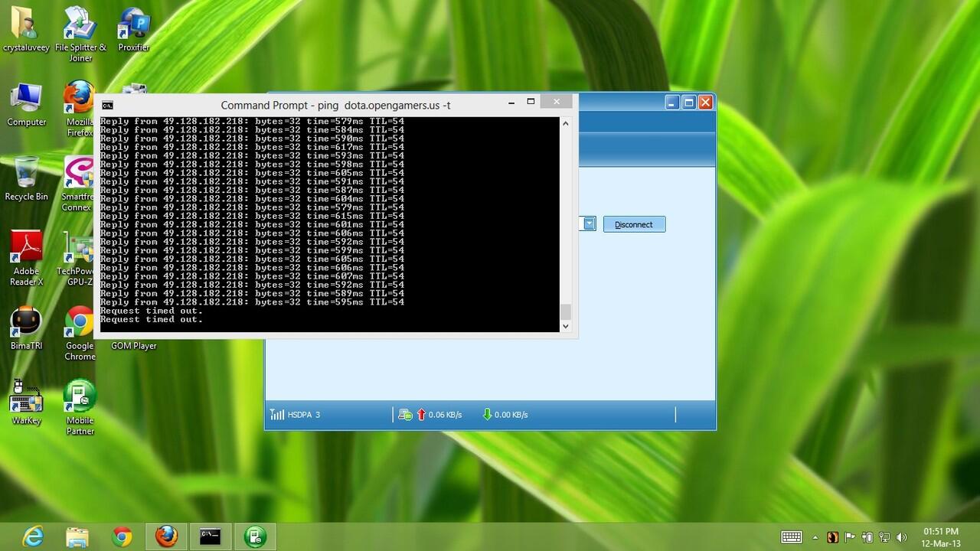
Task: Click the reply line with time=607ms
Action: click(252, 276)
